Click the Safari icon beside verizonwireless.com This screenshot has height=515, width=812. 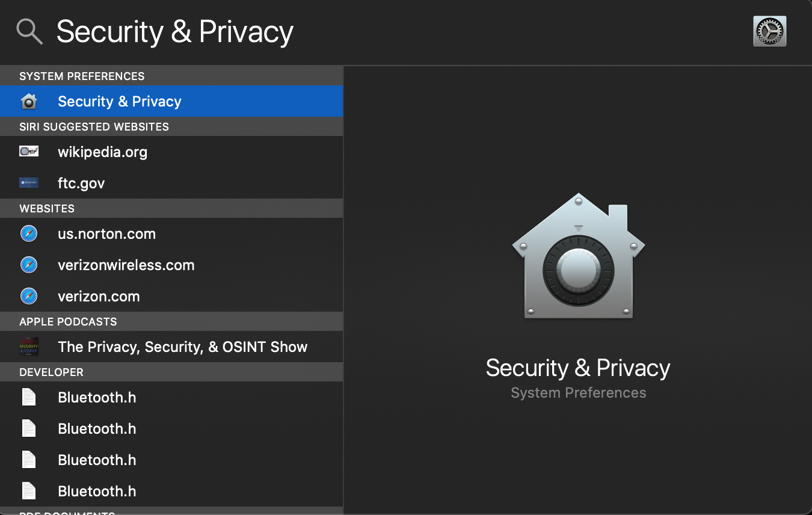[29, 265]
